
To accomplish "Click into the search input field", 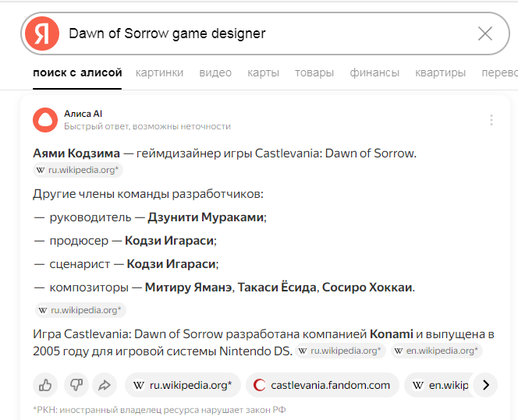I will [x=265, y=34].
